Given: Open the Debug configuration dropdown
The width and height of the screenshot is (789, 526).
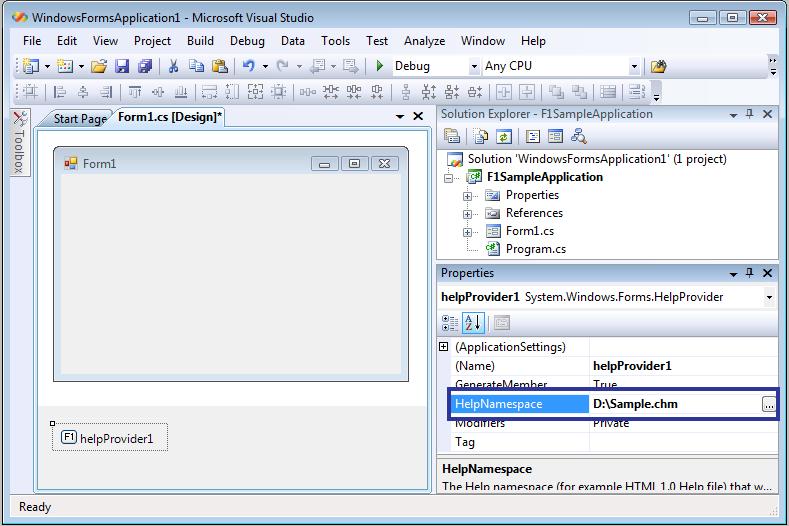Looking at the screenshot, I should point(474,66).
